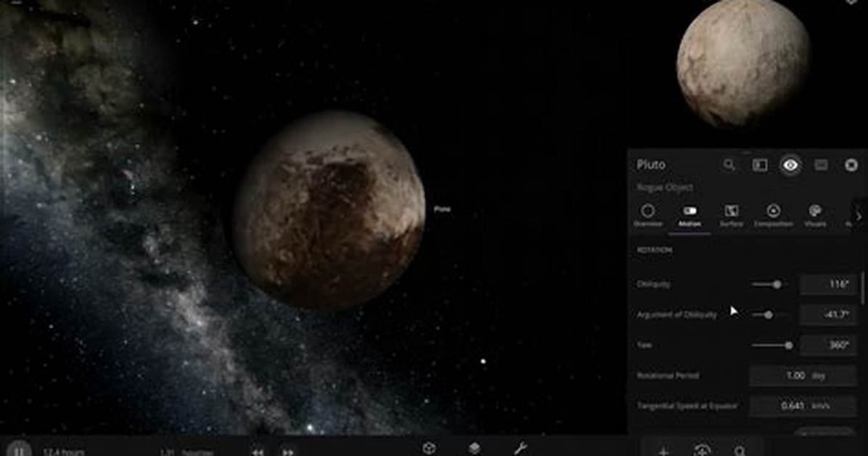
Task: Click the search icon in Pluto panel header
Action: (x=729, y=165)
